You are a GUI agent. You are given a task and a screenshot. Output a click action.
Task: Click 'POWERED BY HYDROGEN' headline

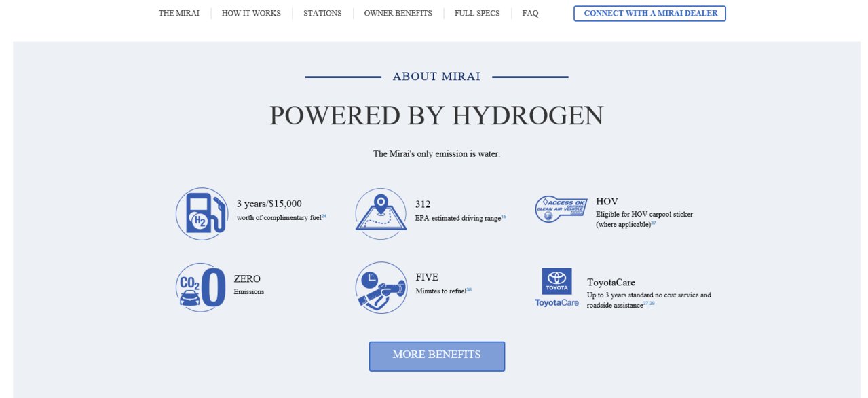[436, 115]
